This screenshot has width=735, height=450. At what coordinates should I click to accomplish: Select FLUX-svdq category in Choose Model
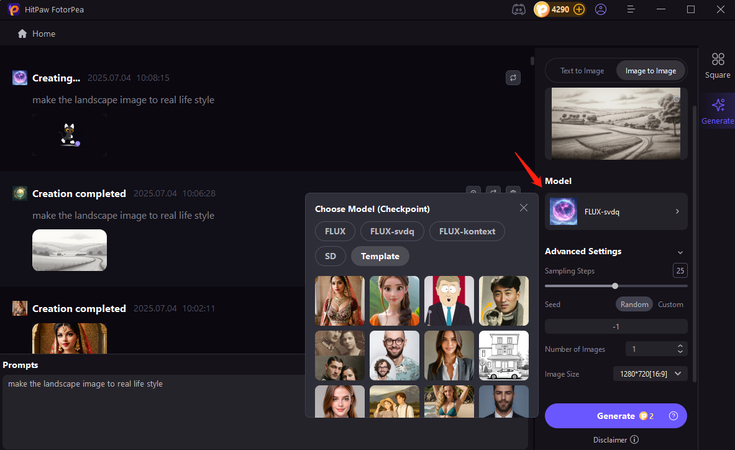[x=392, y=231]
